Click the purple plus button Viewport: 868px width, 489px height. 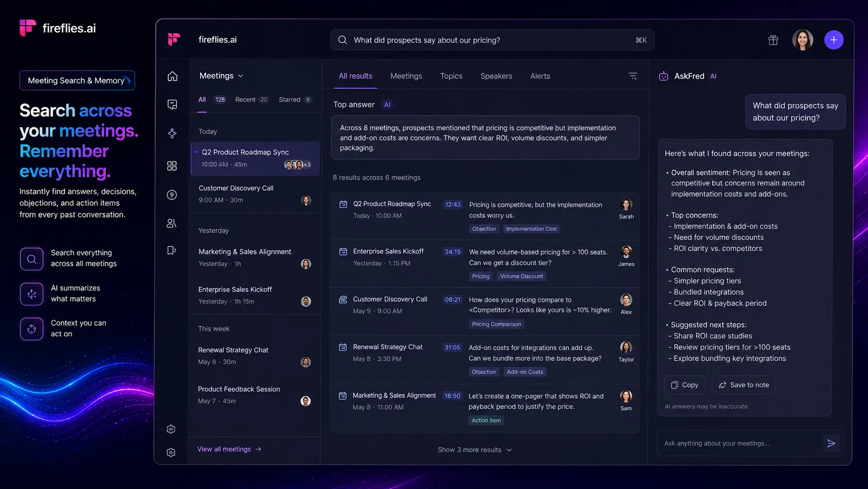pos(834,40)
